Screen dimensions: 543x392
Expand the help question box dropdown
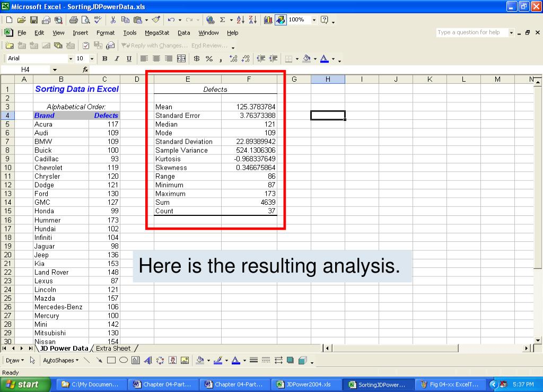tap(511, 32)
